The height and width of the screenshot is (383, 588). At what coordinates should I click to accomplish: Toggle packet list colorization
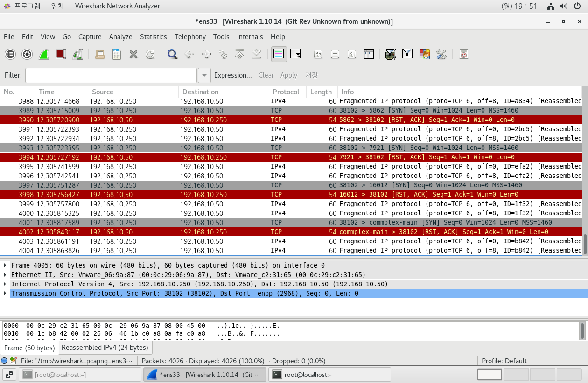coord(279,54)
